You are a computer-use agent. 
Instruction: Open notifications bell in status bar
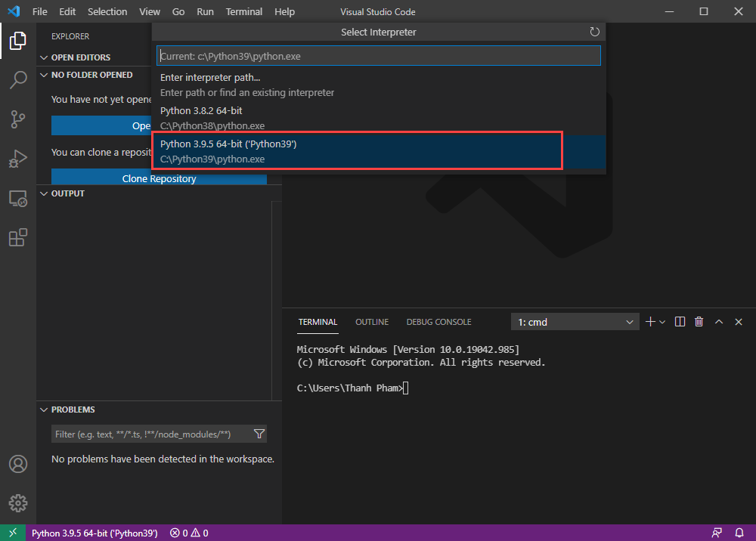(739, 533)
